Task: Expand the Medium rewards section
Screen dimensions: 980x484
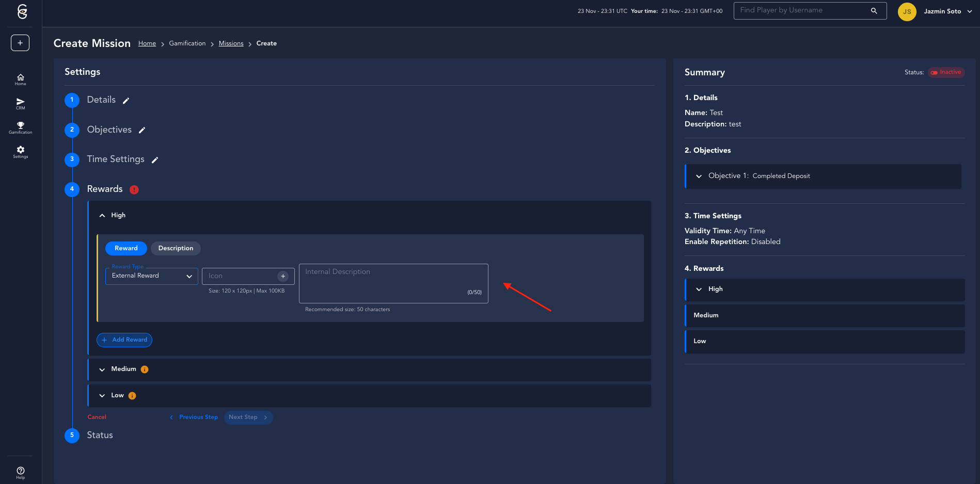Action: pyautogui.click(x=102, y=369)
